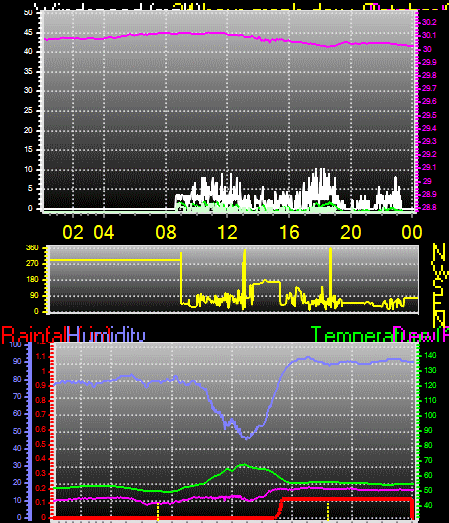449x523 pixels.
Task: Click the 02 hour label on time axis
Action: click(73, 232)
